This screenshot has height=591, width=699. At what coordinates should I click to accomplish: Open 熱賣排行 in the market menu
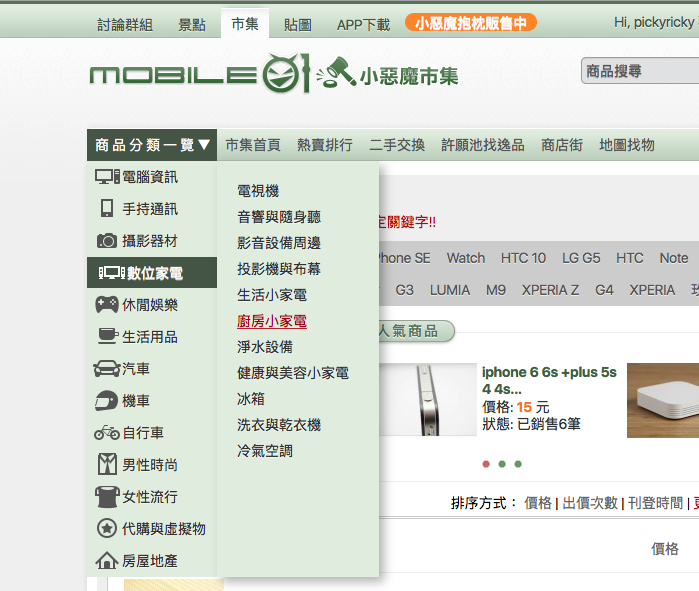tap(325, 145)
